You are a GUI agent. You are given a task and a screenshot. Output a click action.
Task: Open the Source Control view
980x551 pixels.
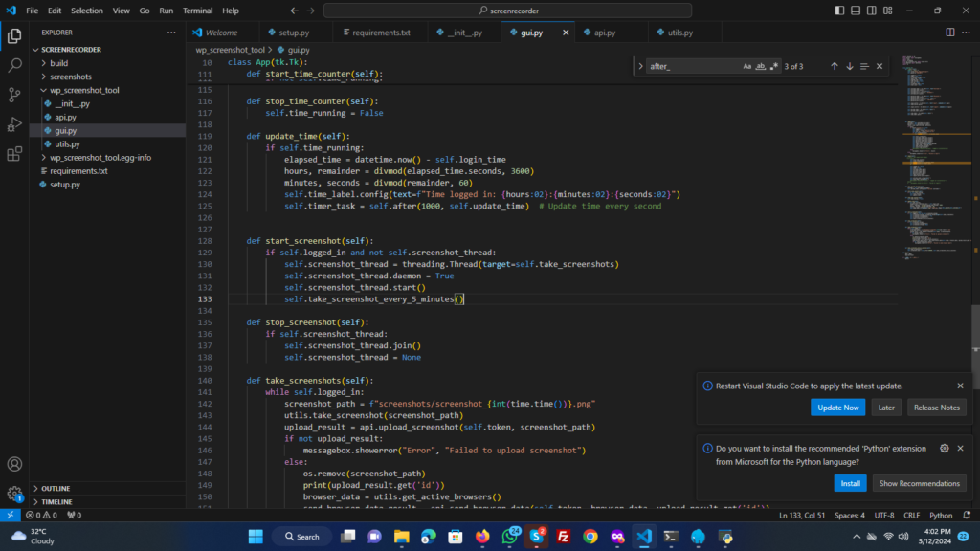click(14, 95)
